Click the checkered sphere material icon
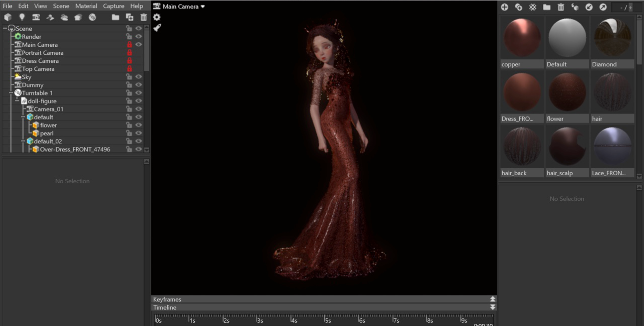644x326 pixels. [x=533, y=7]
